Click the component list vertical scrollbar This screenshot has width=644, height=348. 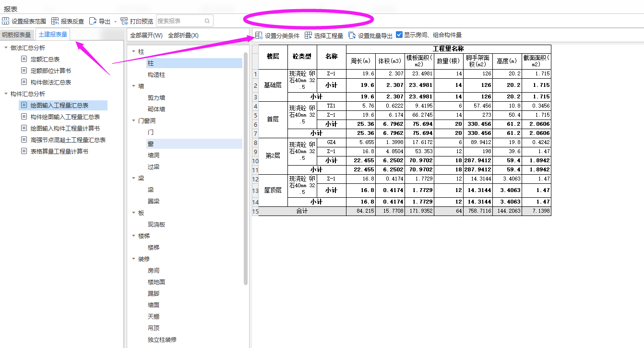click(x=246, y=168)
